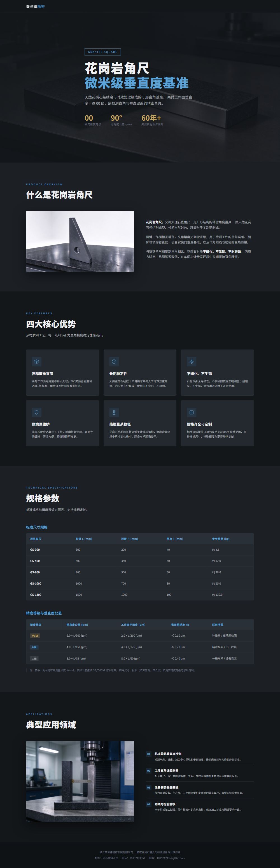
Task: Open the machine workshop application photo
Action: pyautogui.click(x=80, y=782)
